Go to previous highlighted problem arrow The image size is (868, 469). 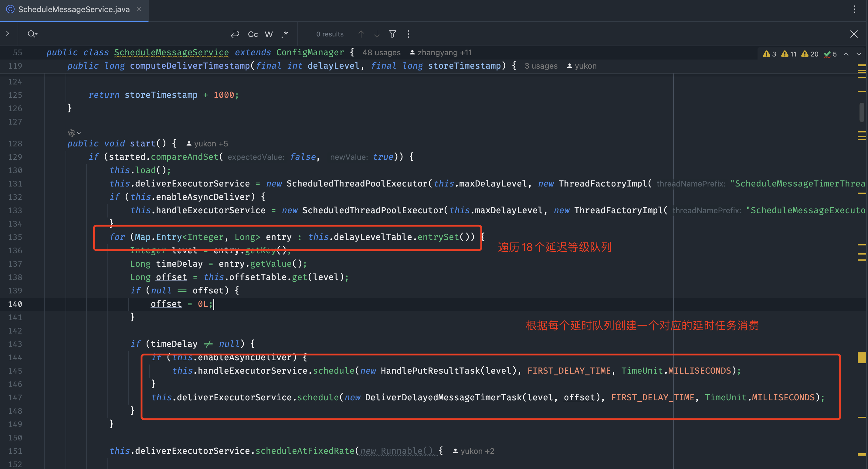pos(846,54)
